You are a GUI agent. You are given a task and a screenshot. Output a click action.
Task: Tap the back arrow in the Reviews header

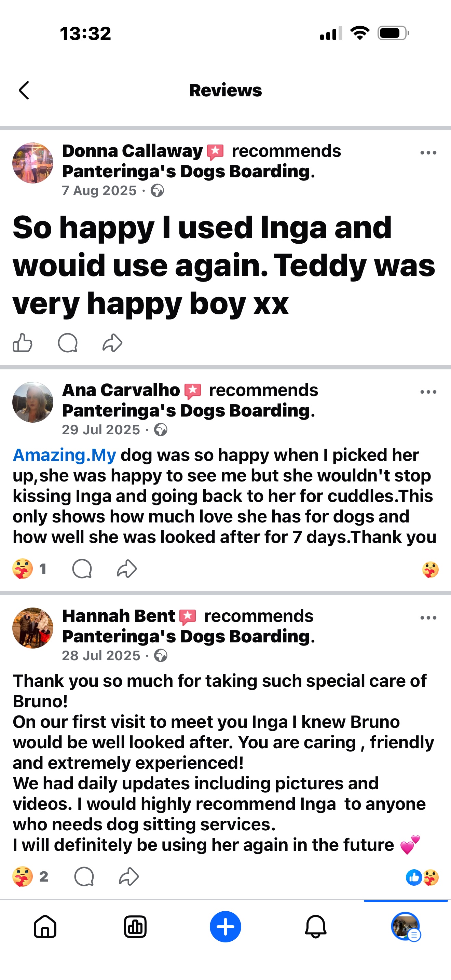click(x=24, y=91)
